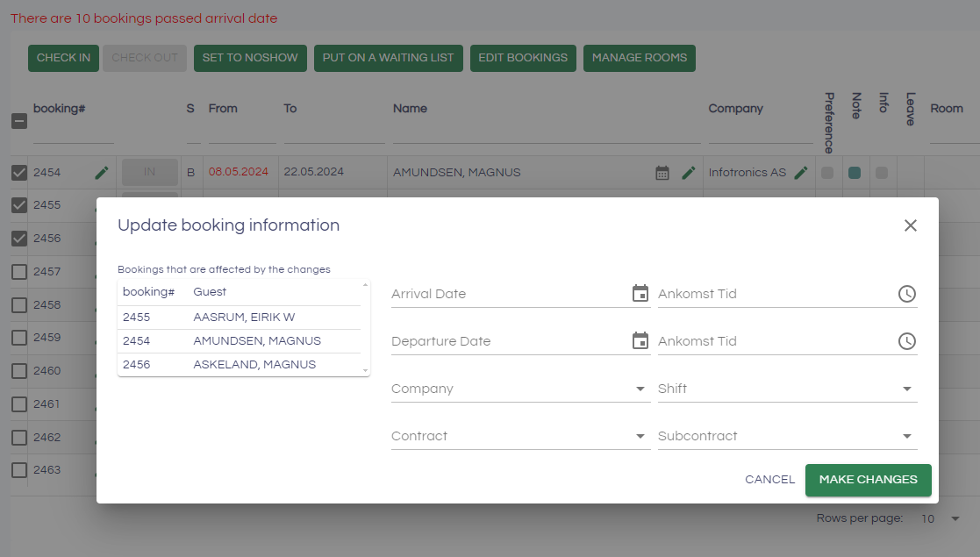
Task: Edit company Infotronics AS with the pencil
Action: (x=801, y=173)
